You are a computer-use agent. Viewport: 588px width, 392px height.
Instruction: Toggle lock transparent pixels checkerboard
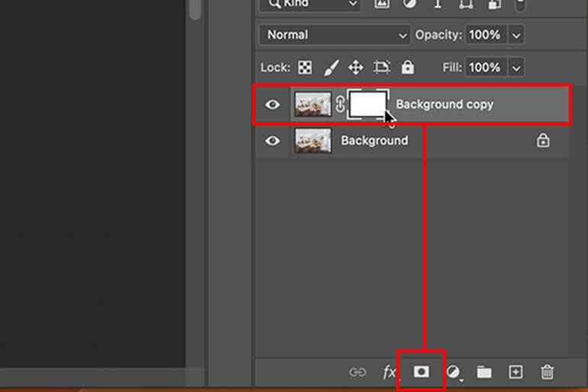pyautogui.click(x=305, y=68)
